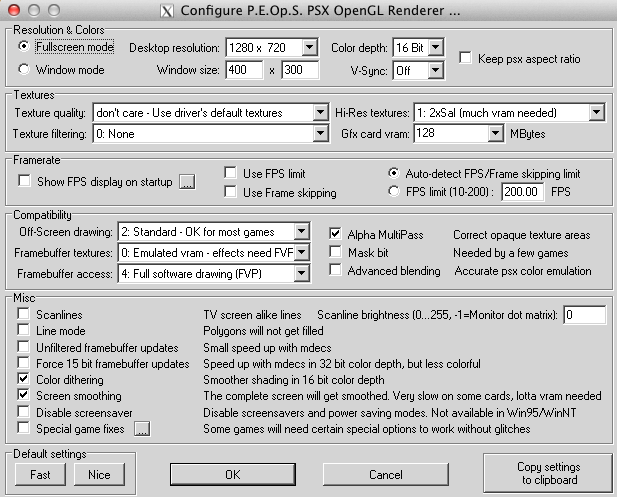Enable Use FPS limit checkbox
The width and height of the screenshot is (617, 497).
click(230, 173)
